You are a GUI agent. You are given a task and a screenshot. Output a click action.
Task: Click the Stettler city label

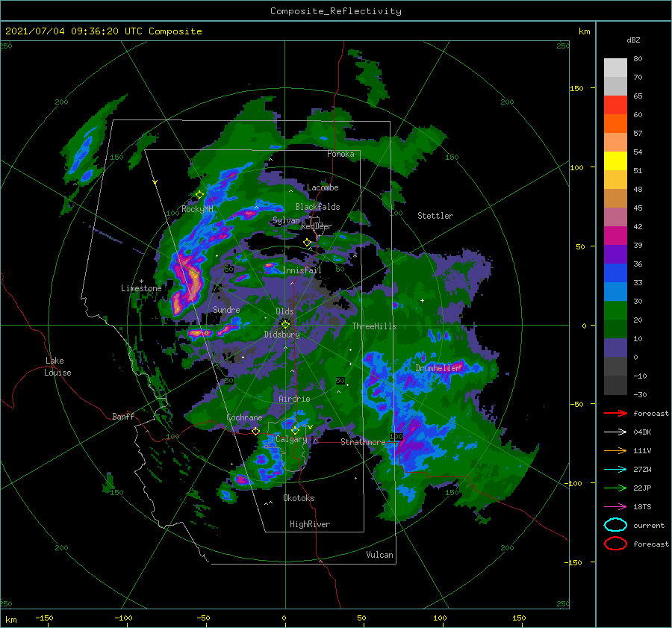point(435,216)
